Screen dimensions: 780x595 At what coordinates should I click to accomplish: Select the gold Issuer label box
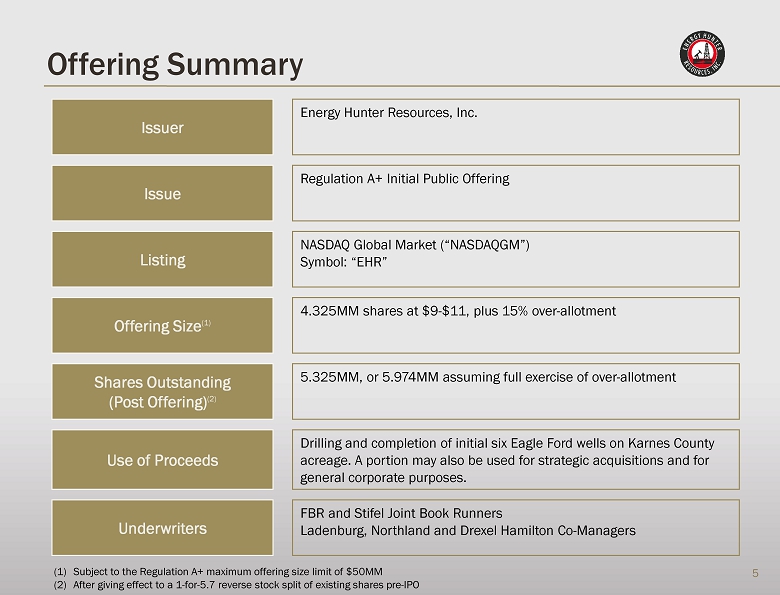point(162,127)
